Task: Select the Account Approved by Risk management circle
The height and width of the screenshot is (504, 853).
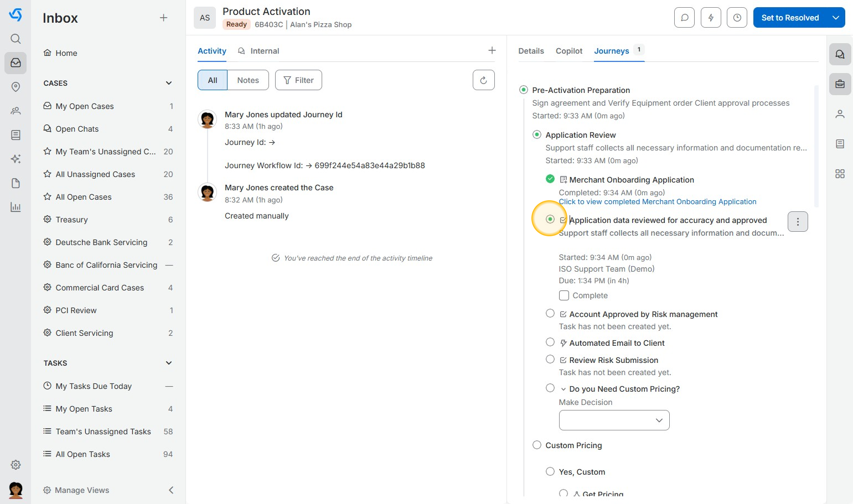Action: pyautogui.click(x=550, y=314)
